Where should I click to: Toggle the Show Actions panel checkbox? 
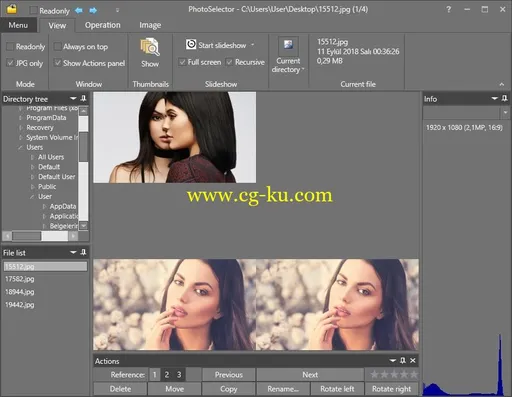pos(57,63)
